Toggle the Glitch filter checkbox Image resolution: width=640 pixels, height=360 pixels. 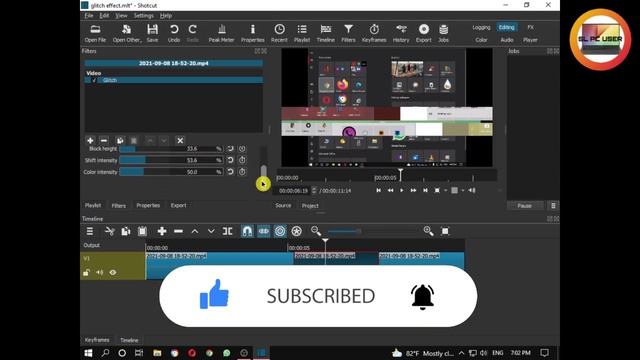94,80
